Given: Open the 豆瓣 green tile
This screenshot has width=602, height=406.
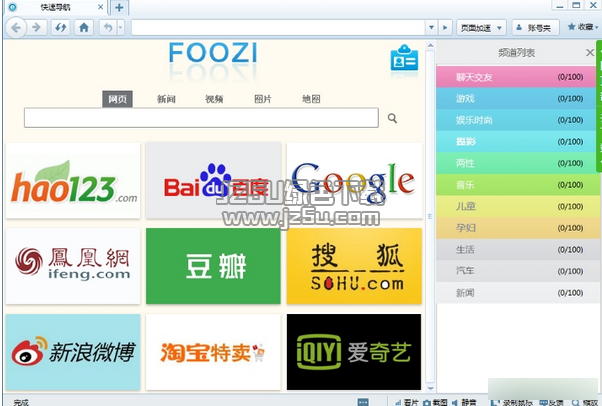Looking at the screenshot, I should click(x=213, y=266).
